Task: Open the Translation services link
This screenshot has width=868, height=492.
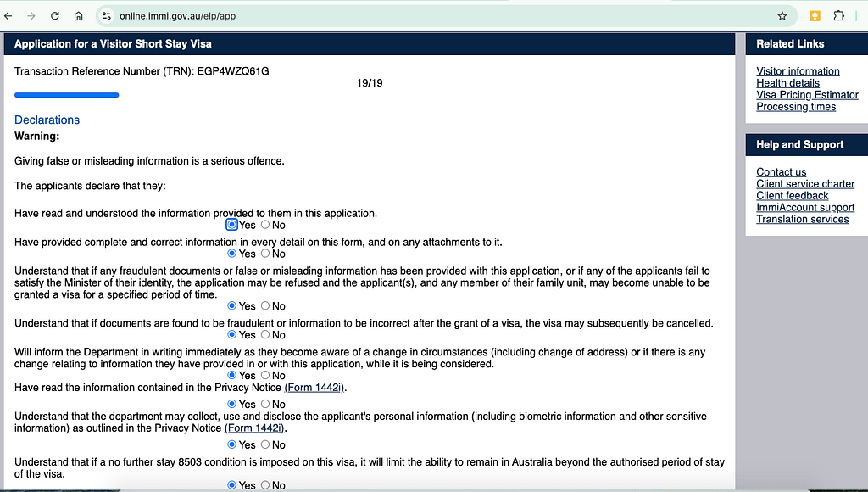Action: pos(802,220)
